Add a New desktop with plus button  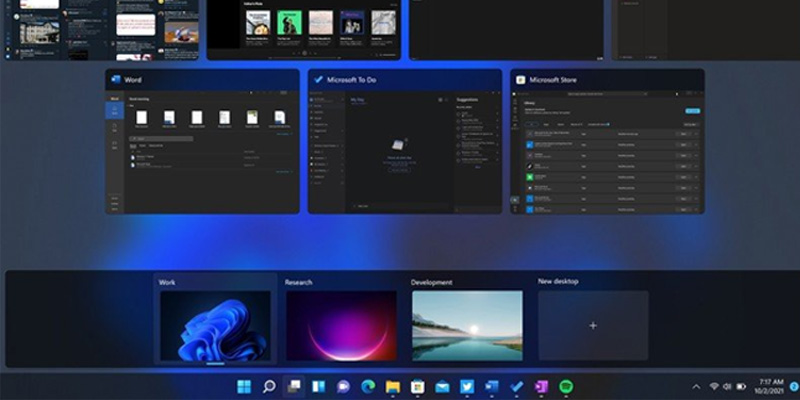pyautogui.click(x=593, y=326)
